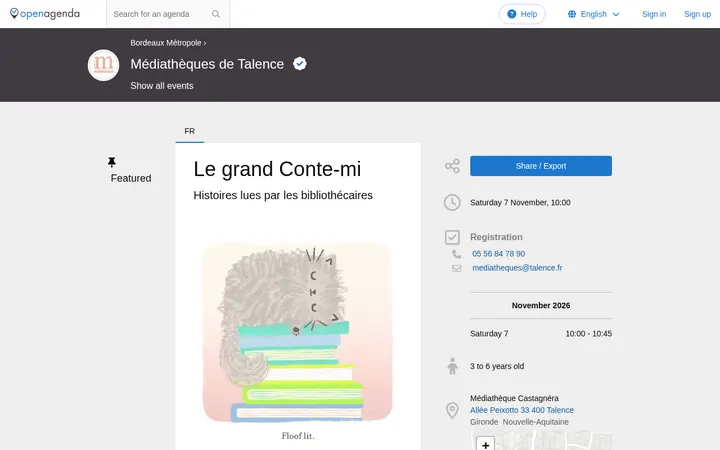This screenshot has height=450, width=720.
Task: Click the location pin icon
Action: (452, 411)
